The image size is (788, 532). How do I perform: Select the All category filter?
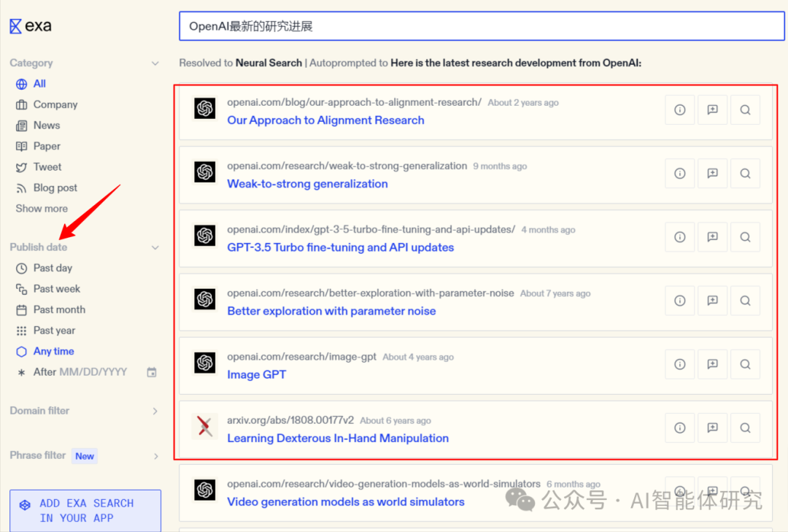pos(31,83)
